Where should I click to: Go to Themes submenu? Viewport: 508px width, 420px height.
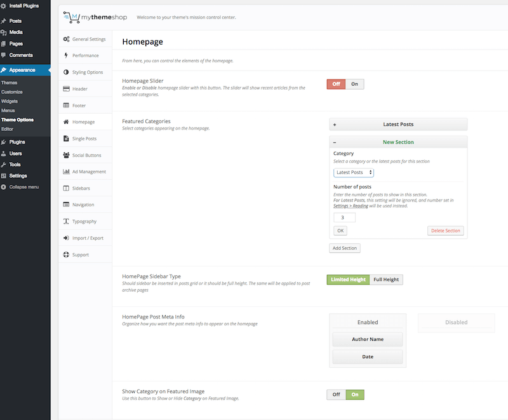tap(9, 83)
